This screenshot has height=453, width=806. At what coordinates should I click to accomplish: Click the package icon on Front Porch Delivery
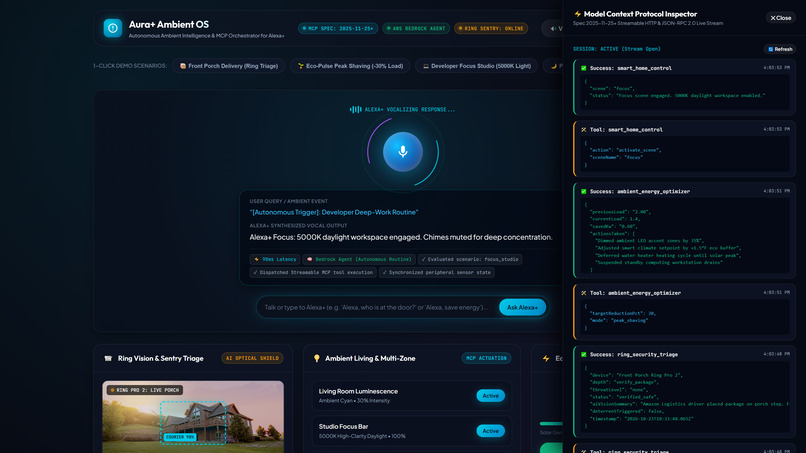tap(182, 66)
